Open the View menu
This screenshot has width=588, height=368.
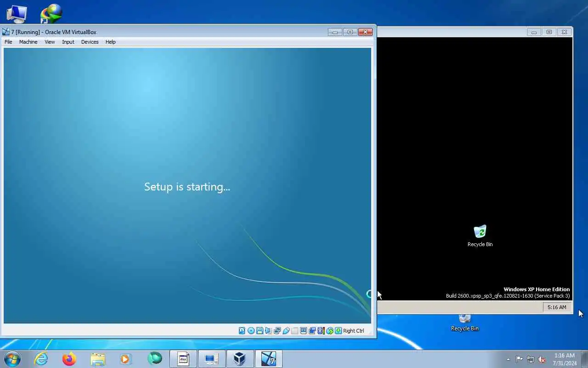[x=50, y=42]
